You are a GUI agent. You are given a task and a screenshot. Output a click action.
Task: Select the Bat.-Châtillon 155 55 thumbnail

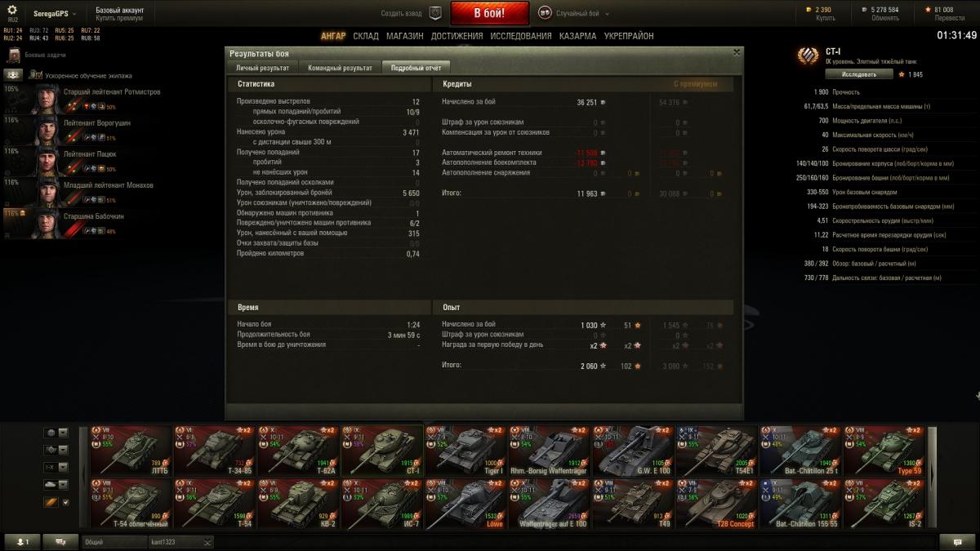[800, 503]
